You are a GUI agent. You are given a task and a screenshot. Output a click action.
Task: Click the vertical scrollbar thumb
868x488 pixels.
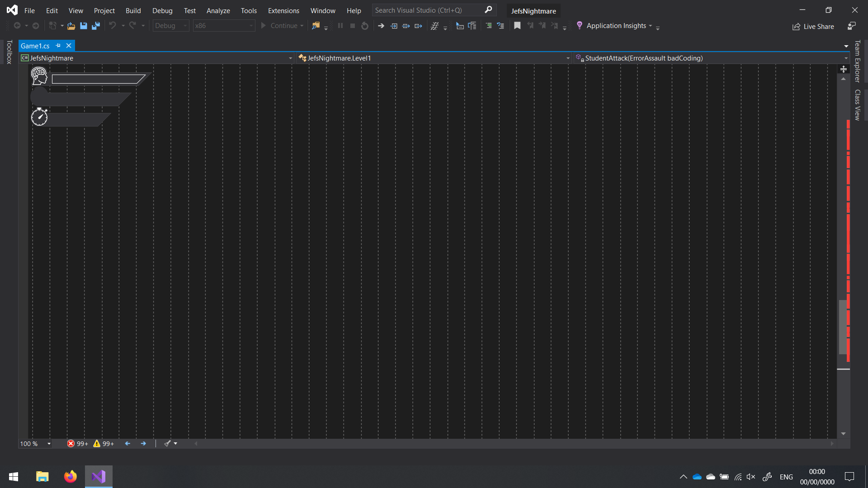pyautogui.click(x=843, y=327)
